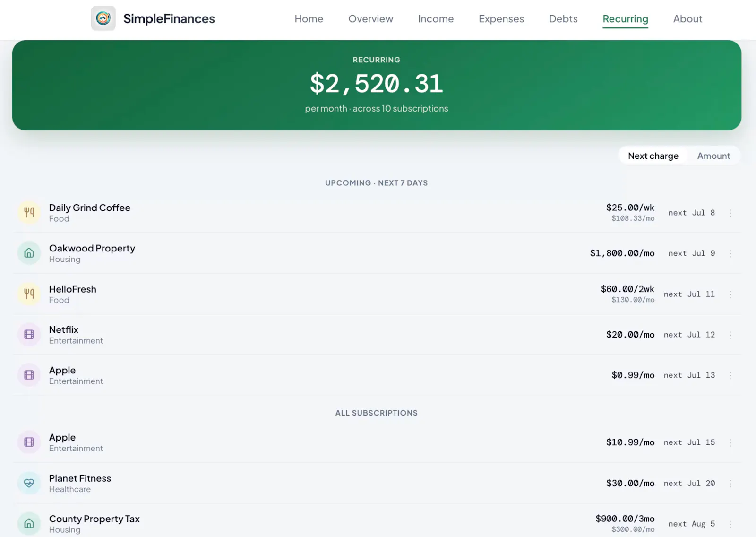Click the next Jul 11 date
The width and height of the screenshot is (756, 537).
(689, 294)
